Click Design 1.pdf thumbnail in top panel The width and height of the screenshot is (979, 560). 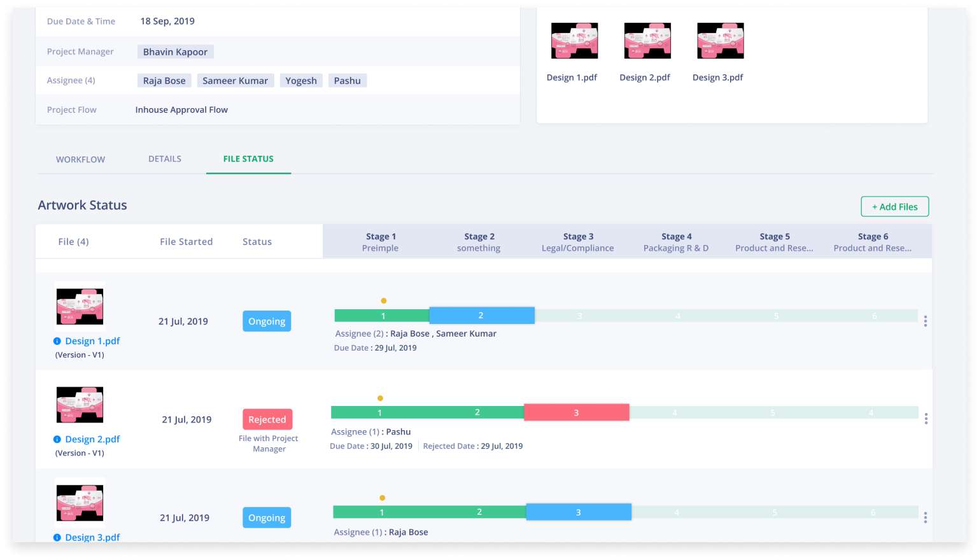pyautogui.click(x=574, y=41)
